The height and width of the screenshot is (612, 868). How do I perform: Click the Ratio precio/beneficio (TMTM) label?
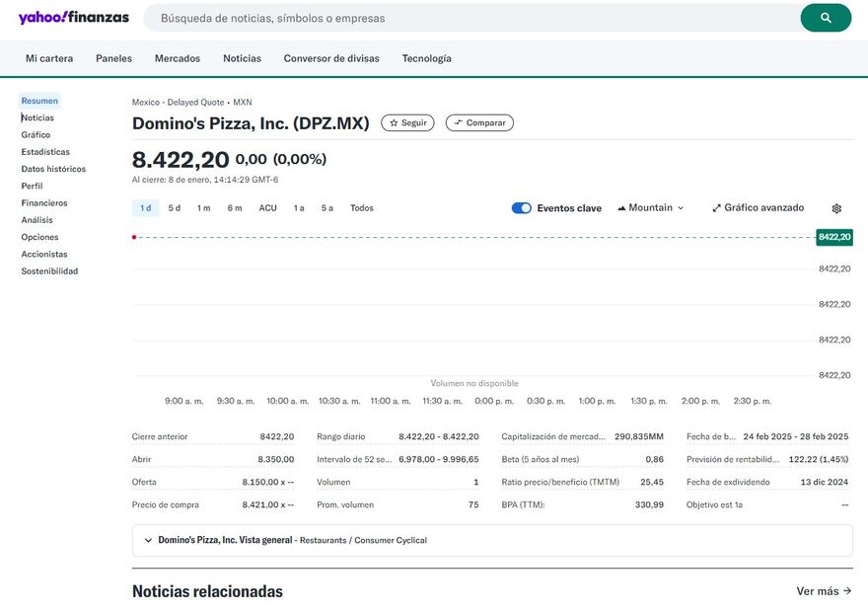tap(560, 482)
